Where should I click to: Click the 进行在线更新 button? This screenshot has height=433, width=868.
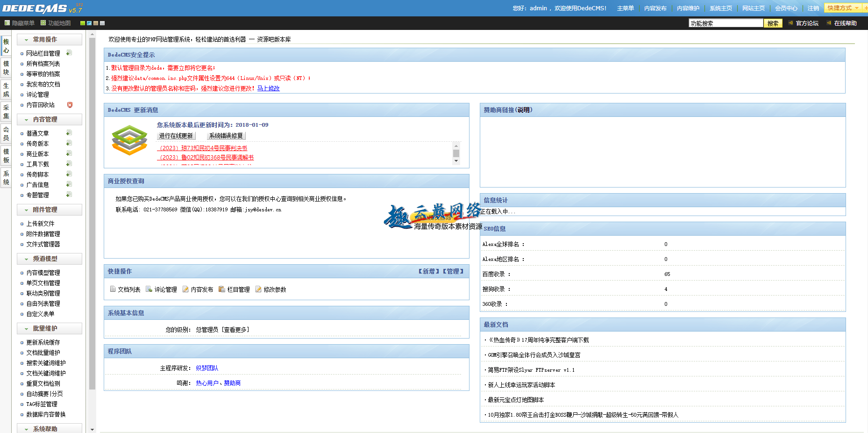(x=176, y=136)
